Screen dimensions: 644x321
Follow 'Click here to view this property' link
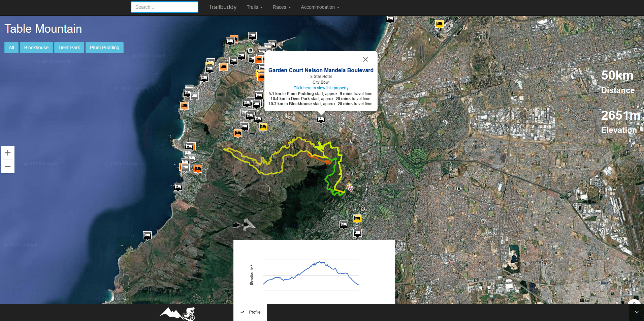[x=321, y=88]
